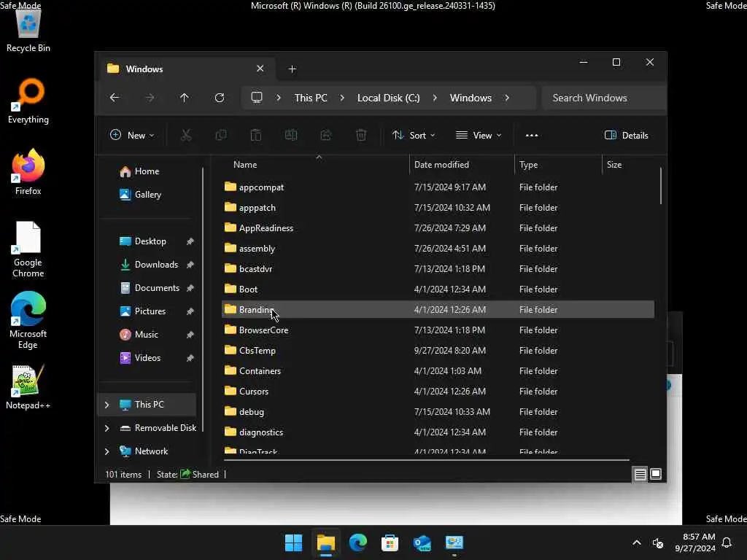Unpin Documents using its pin icon
This screenshot has width=747, height=560.
click(x=190, y=288)
